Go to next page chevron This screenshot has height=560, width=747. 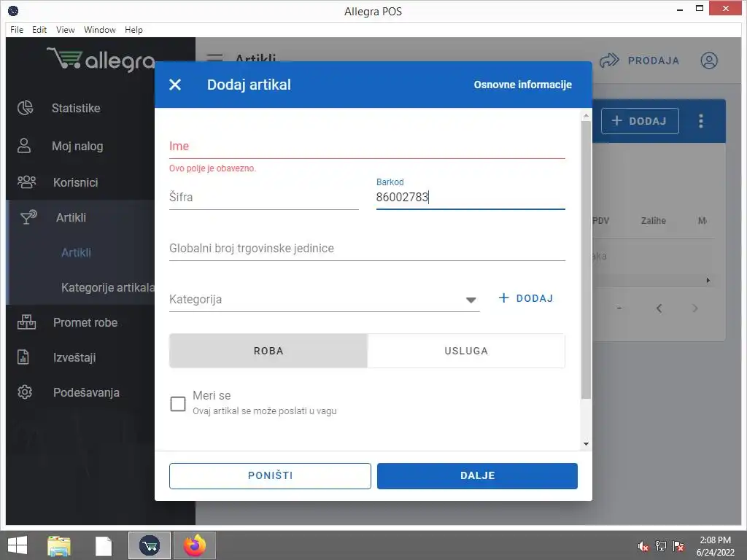[695, 308]
